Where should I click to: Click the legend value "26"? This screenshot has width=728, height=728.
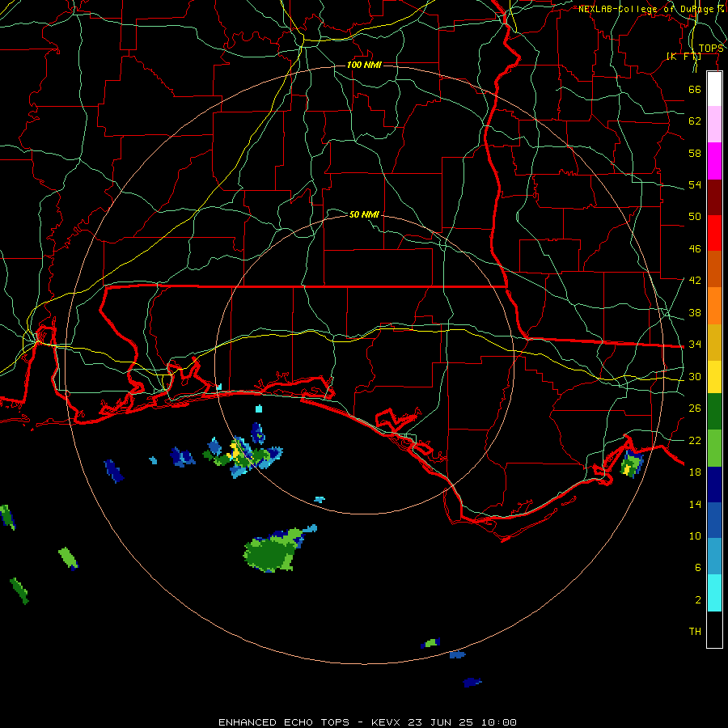coord(695,408)
